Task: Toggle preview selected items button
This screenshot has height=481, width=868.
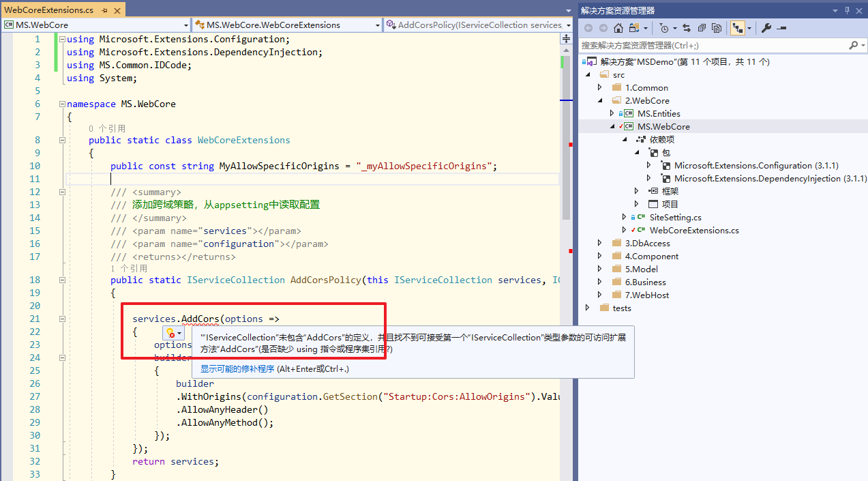Action: pos(781,28)
